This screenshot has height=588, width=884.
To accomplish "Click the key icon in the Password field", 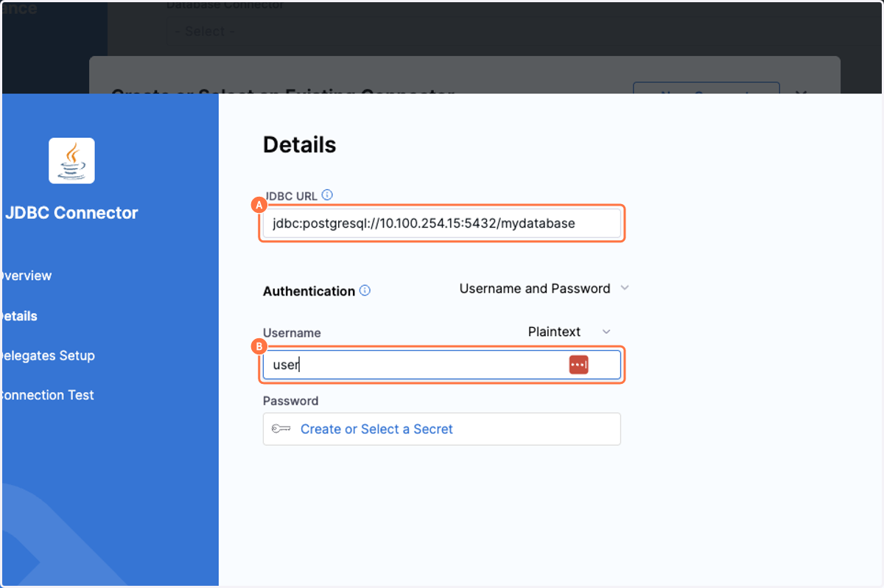I will coord(281,429).
